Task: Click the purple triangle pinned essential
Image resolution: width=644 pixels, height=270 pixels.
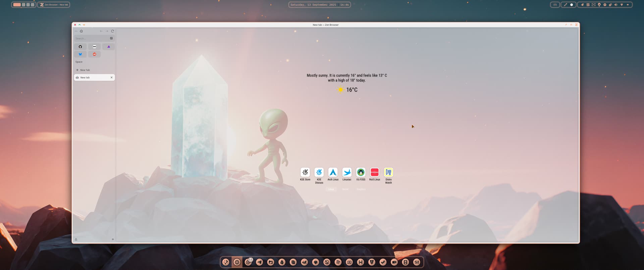Action: click(x=108, y=47)
